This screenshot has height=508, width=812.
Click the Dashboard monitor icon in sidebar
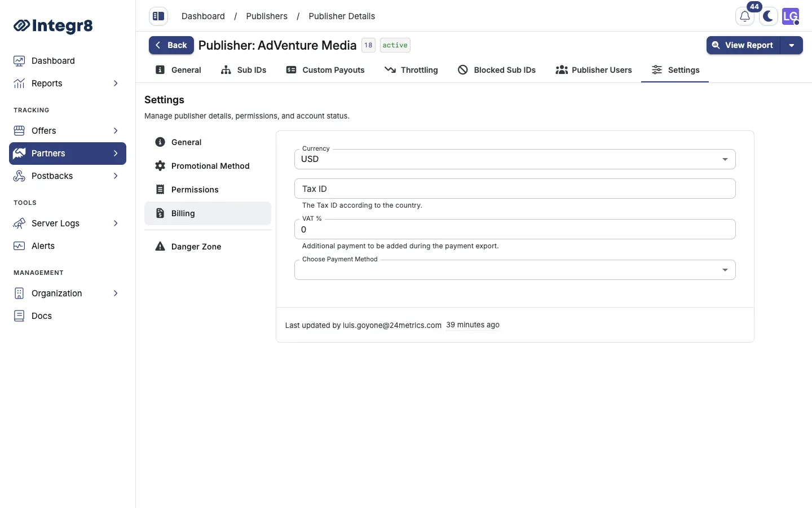[19, 61]
